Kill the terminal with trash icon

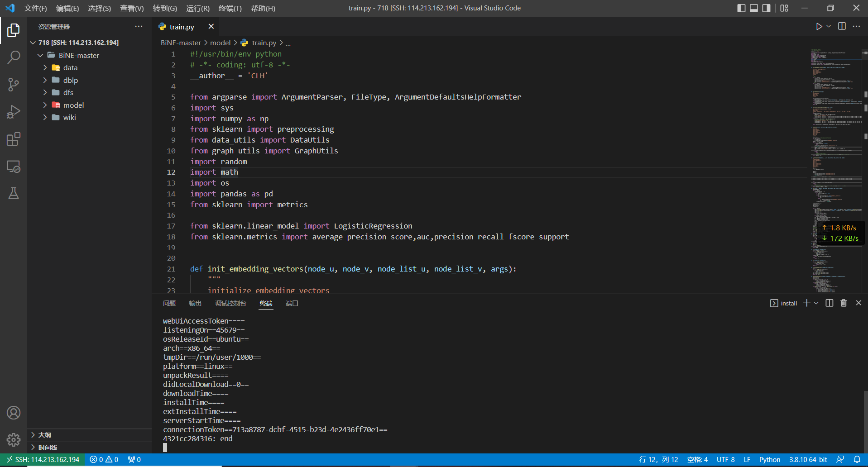coord(844,303)
